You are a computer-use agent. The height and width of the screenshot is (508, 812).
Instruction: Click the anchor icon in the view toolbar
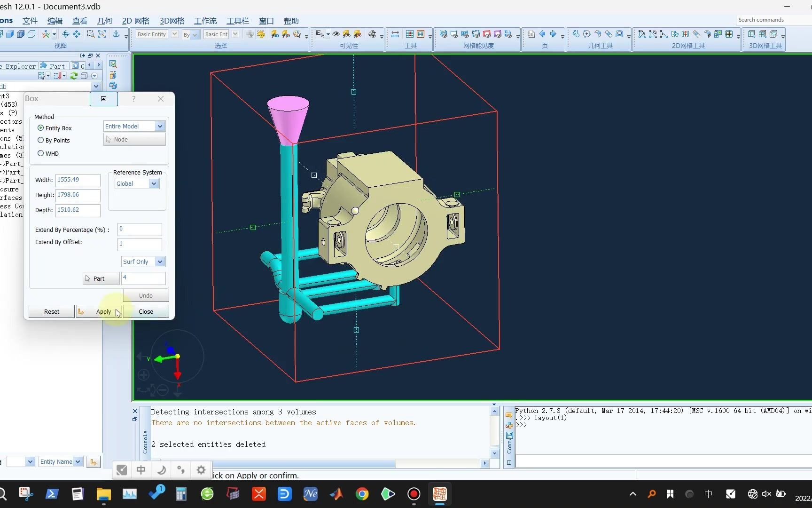pyautogui.click(x=116, y=34)
